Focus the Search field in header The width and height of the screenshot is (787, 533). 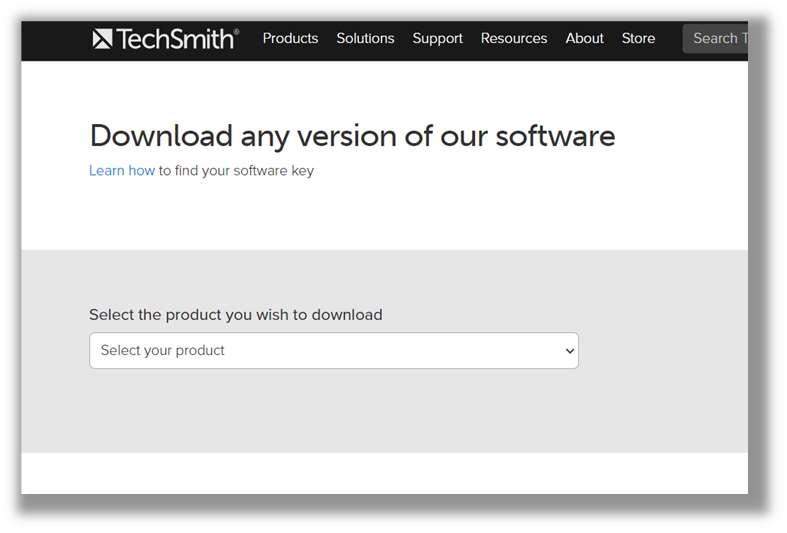coord(715,39)
